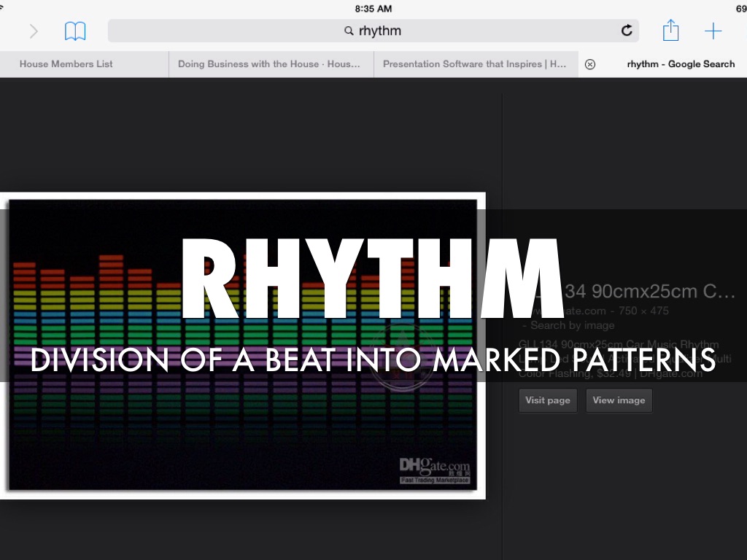Select the rhythm - Google Search tab
This screenshot has width=747, height=560.
click(x=681, y=64)
